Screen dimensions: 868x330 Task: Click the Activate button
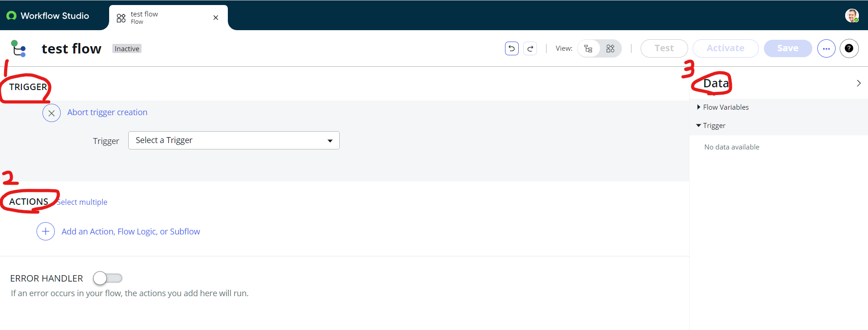click(x=726, y=48)
